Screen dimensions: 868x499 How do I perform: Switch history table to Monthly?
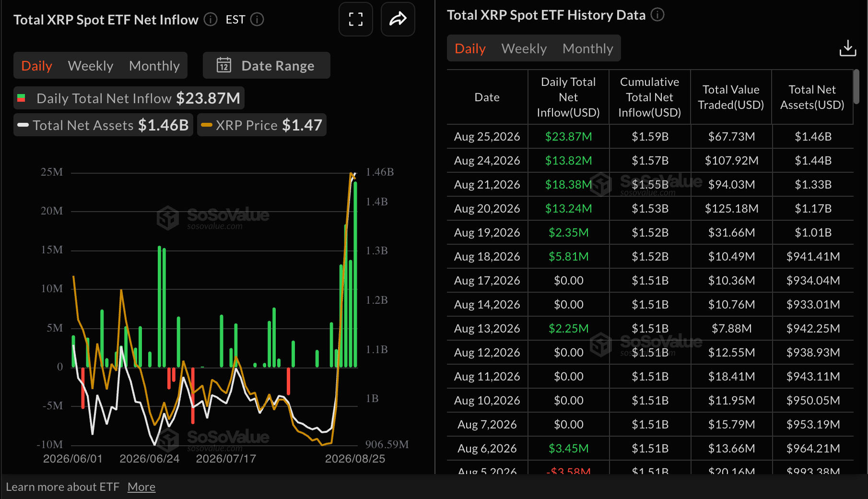[588, 48]
